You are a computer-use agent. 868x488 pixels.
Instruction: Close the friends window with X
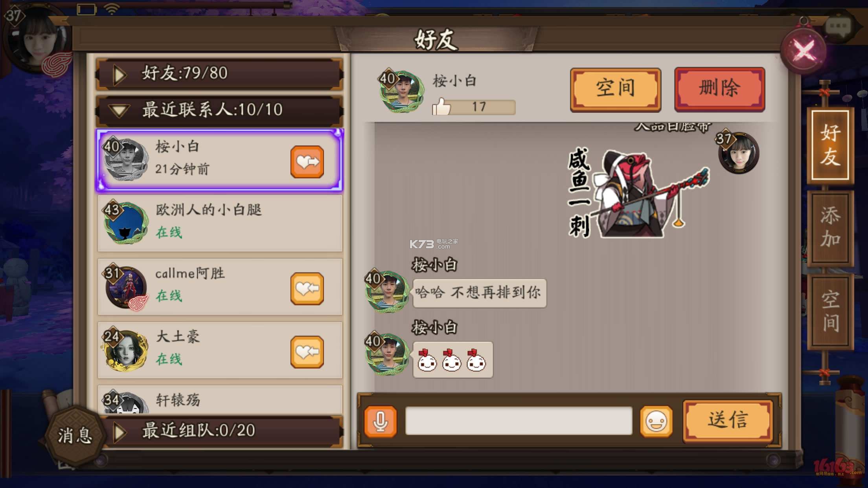pyautogui.click(x=804, y=51)
